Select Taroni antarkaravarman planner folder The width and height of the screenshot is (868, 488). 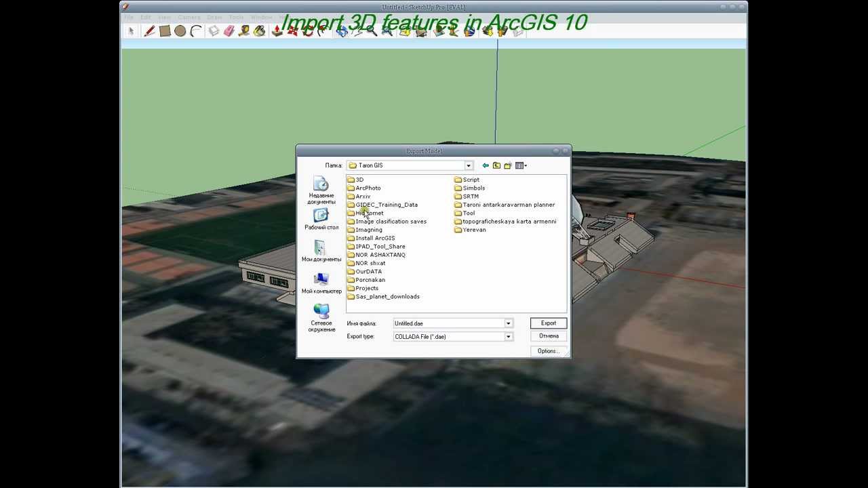click(505, 205)
